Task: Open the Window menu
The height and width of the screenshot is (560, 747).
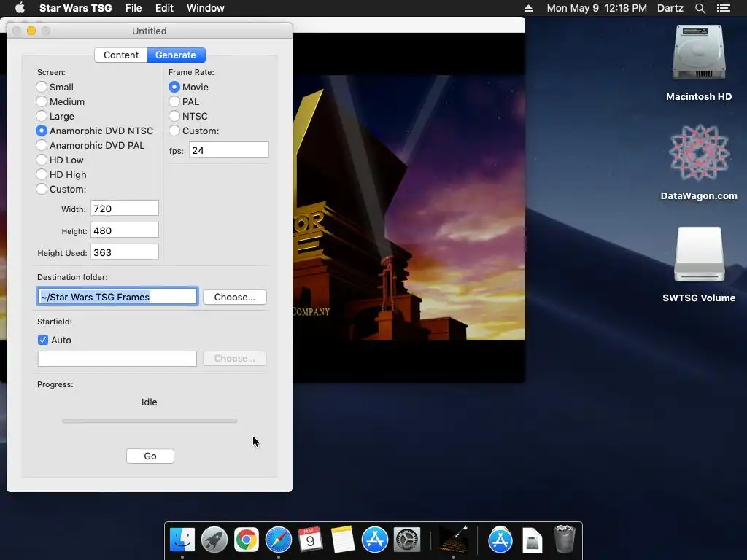Action: point(205,8)
